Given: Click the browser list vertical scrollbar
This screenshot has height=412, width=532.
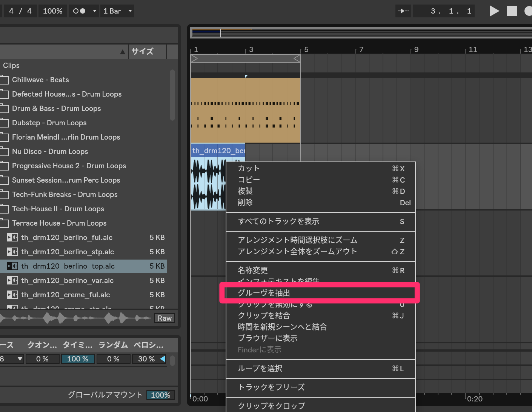Looking at the screenshot, I should [x=172, y=95].
